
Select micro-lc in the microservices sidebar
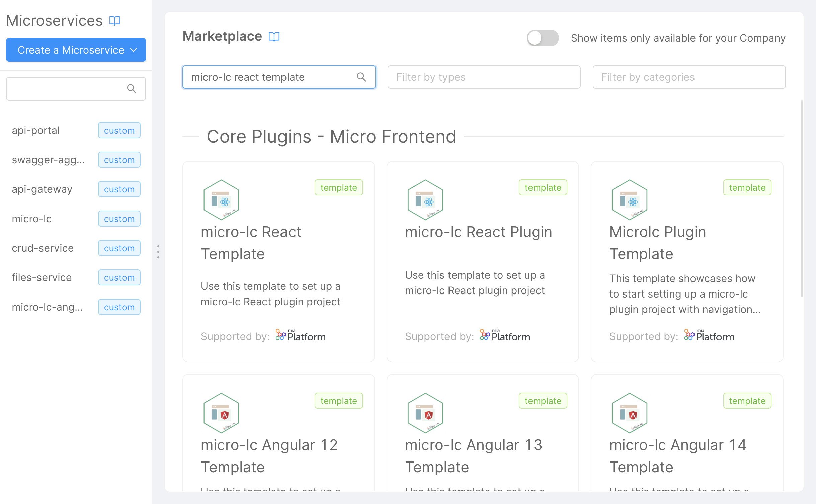tap(32, 219)
